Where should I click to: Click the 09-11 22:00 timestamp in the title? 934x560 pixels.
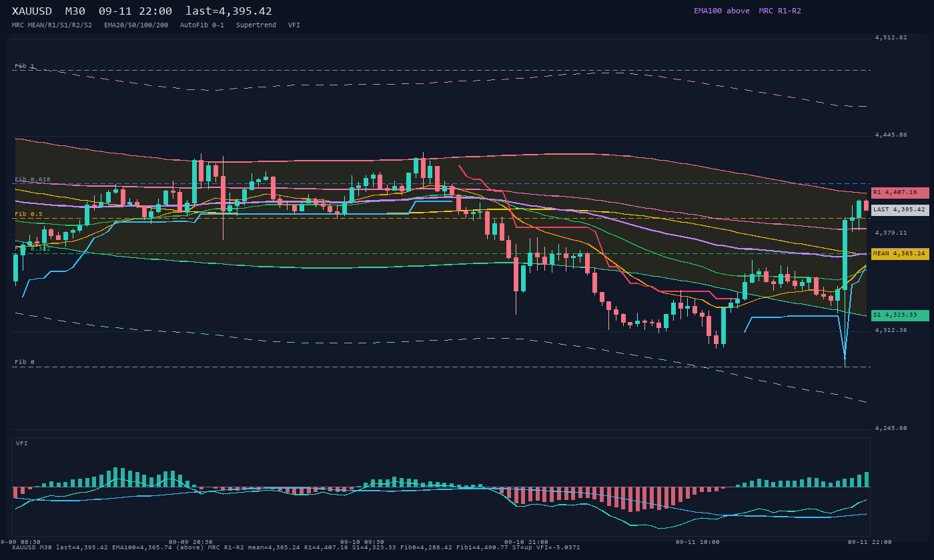point(135,11)
